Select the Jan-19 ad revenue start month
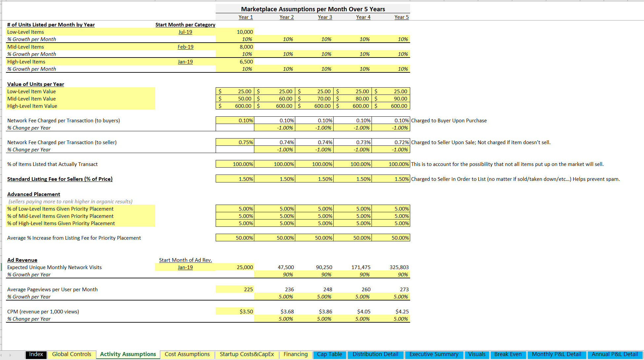The height and width of the screenshot is (360, 644). (x=185, y=267)
